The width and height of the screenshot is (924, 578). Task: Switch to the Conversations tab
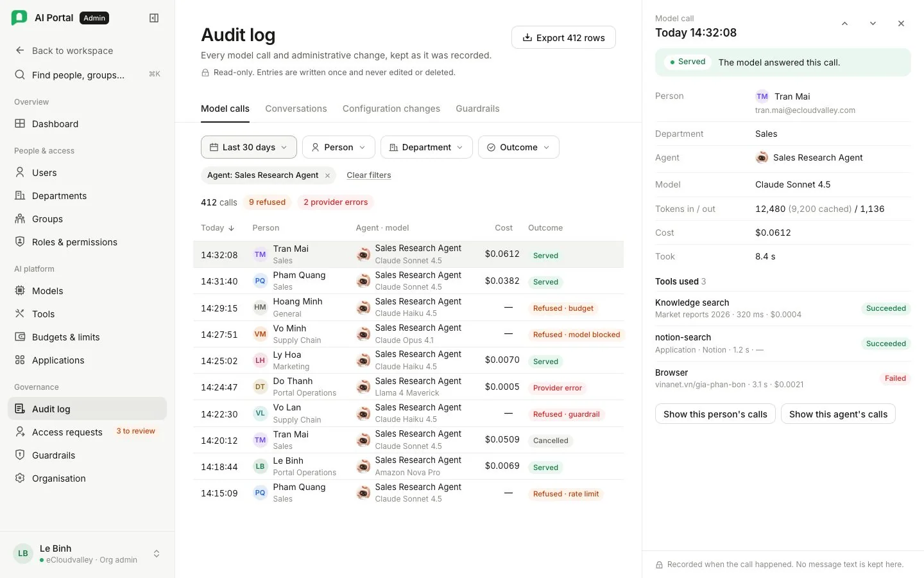pyautogui.click(x=296, y=109)
